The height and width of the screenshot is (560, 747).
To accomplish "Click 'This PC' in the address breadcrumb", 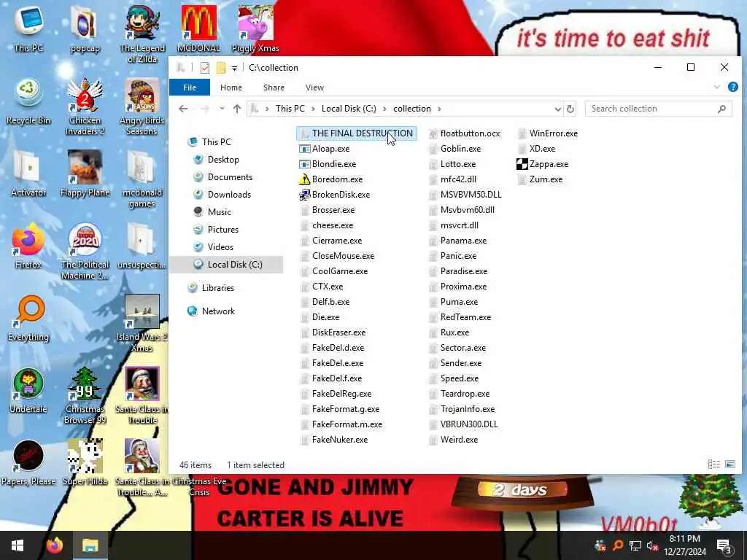I will tap(290, 109).
